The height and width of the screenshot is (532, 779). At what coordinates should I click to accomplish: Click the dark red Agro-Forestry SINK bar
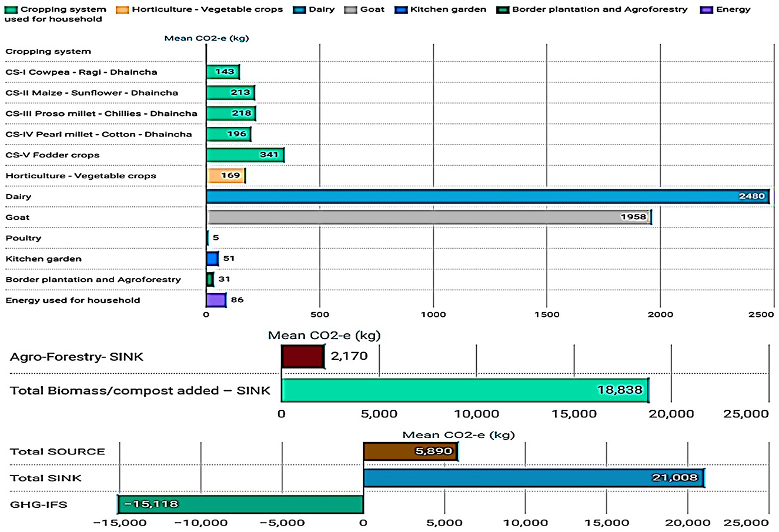[303, 356]
